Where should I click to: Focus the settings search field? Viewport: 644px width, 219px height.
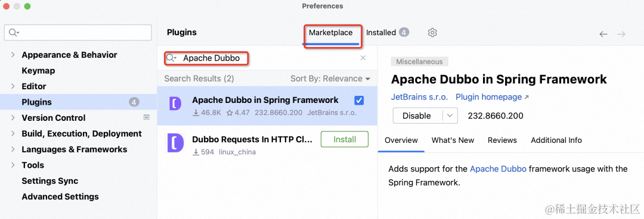click(78, 33)
